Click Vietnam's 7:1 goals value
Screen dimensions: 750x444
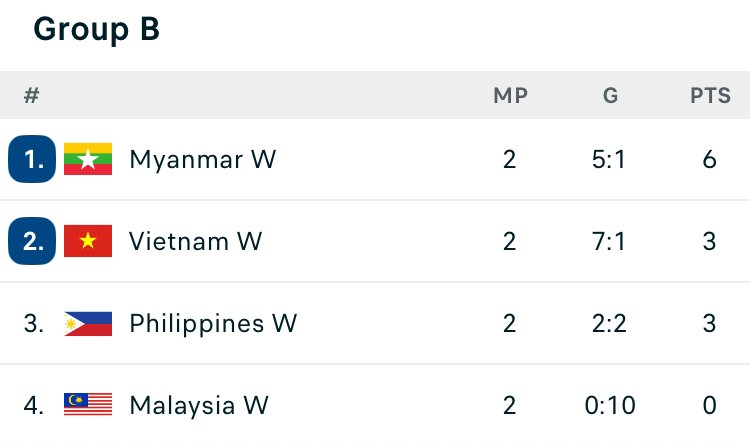[x=610, y=241]
